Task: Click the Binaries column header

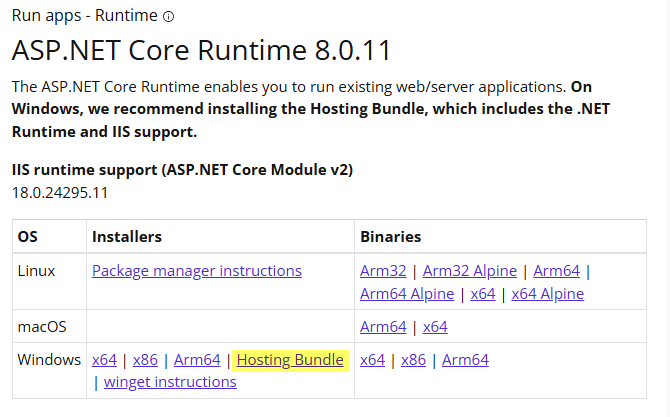Action: click(391, 237)
